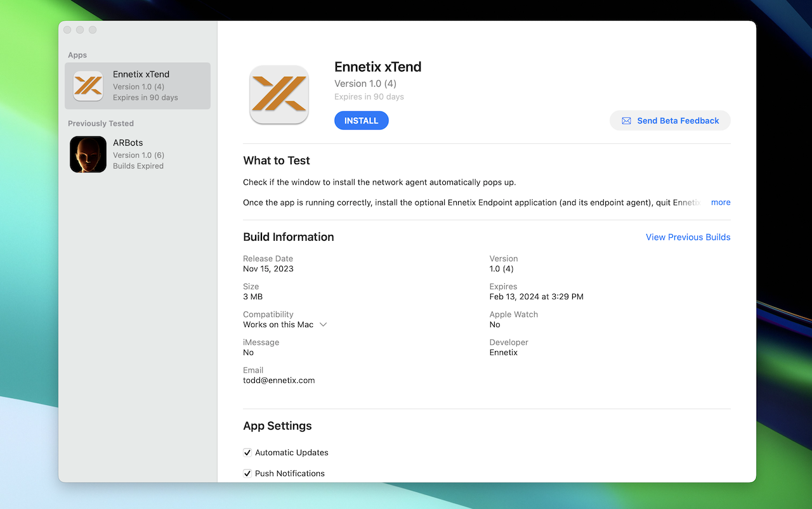Open ARBots app icon in Previously Tested
Image resolution: width=812 pixels, height=509 pixels.
[88, 154]
